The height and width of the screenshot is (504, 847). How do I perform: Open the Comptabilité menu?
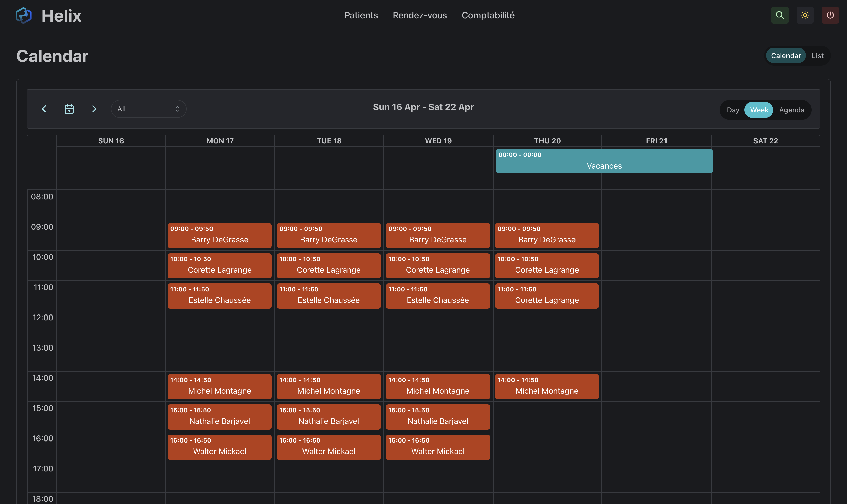488,15
